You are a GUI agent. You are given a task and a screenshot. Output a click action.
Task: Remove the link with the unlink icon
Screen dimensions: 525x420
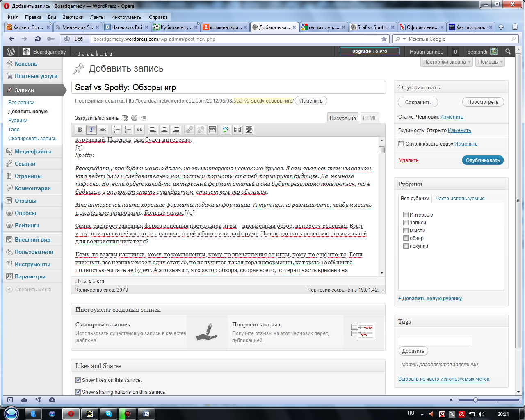click(201, 130)
